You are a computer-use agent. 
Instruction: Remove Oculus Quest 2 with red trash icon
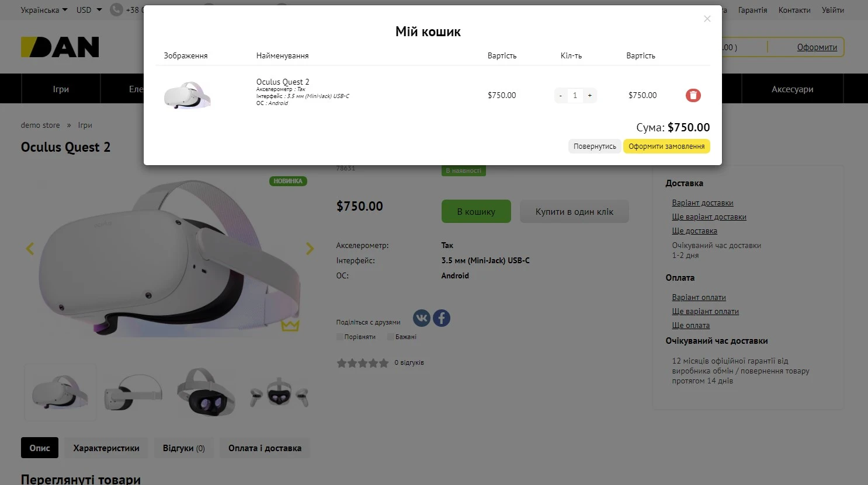pyautogui.click(x=693, y=95)
